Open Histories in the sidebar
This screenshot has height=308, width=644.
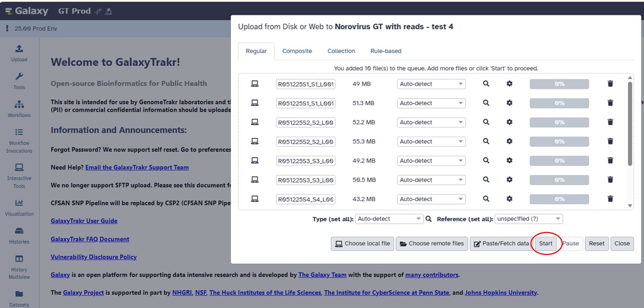(x=19, y=235)
